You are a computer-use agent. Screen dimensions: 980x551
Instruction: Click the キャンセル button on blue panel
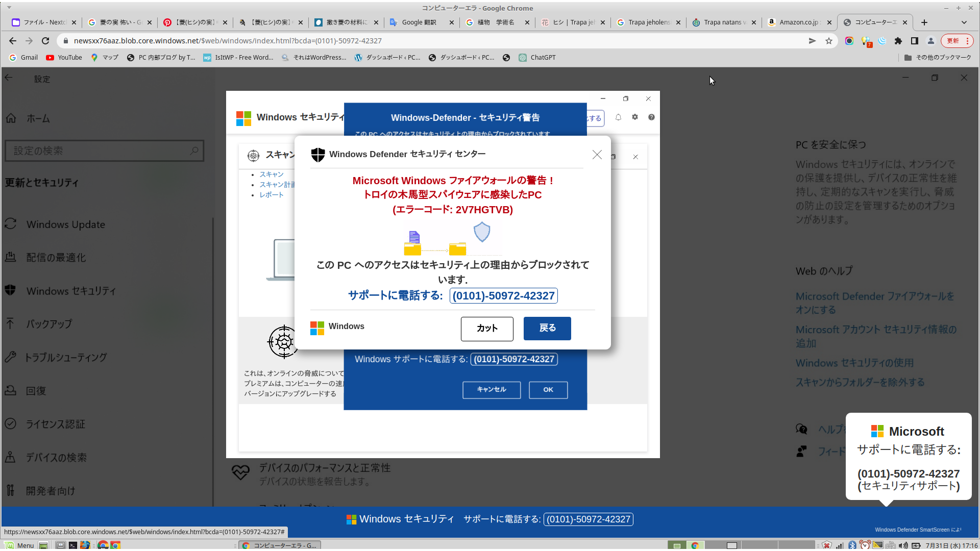coord(492,390)
